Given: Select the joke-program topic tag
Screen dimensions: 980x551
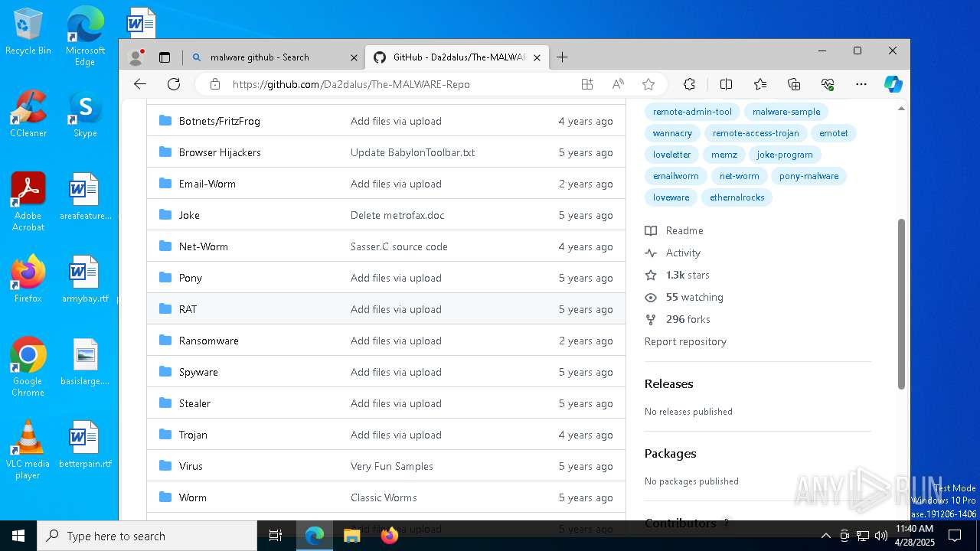Looking at the screenshot, I should click(785, 155).
